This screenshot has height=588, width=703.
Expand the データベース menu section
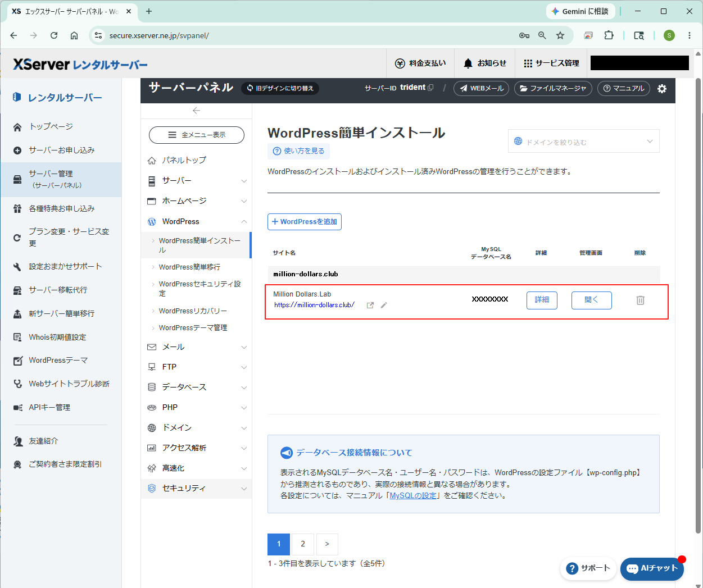(197, 387)
